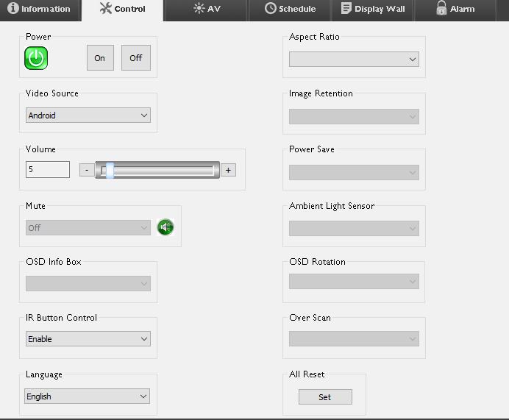
Task: Click the All Reset Set button
Action: click(325, 396)
